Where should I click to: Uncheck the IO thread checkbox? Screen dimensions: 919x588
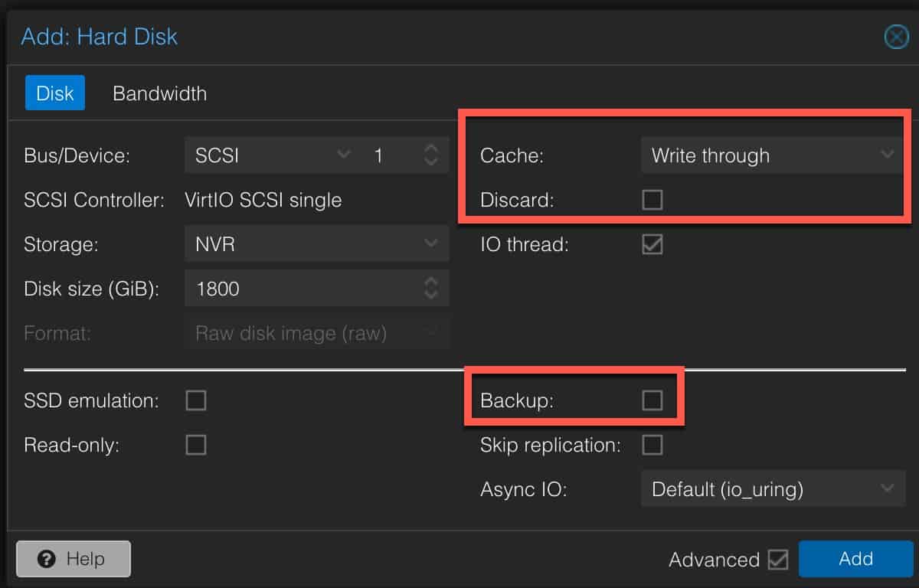point(652,245)
